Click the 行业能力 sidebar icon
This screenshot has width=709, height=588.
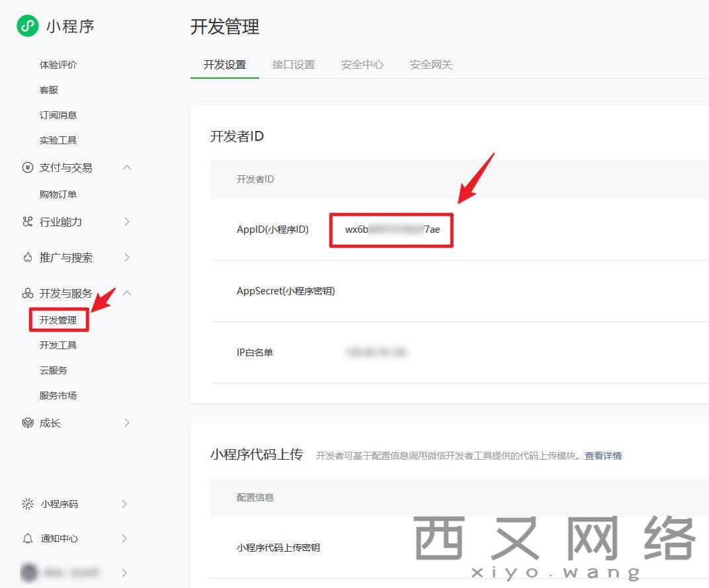tap(28, 222)
